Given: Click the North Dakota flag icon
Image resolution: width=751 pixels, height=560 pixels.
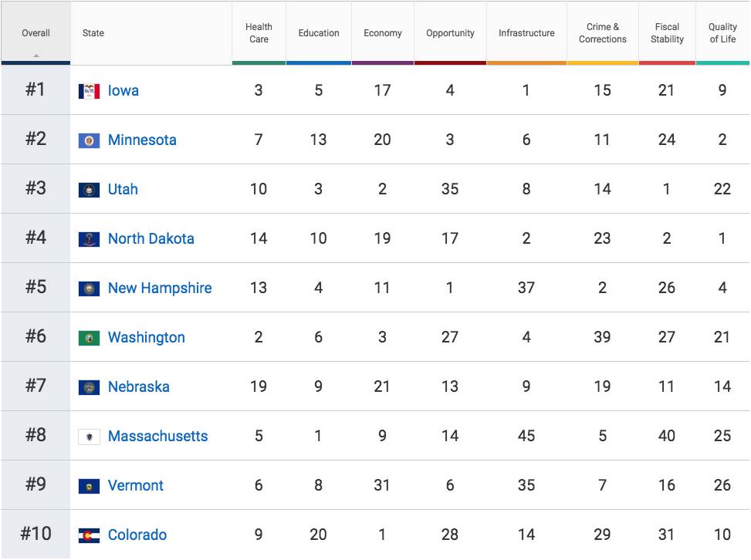Looking at the screenshot, I should click(89, 239).
